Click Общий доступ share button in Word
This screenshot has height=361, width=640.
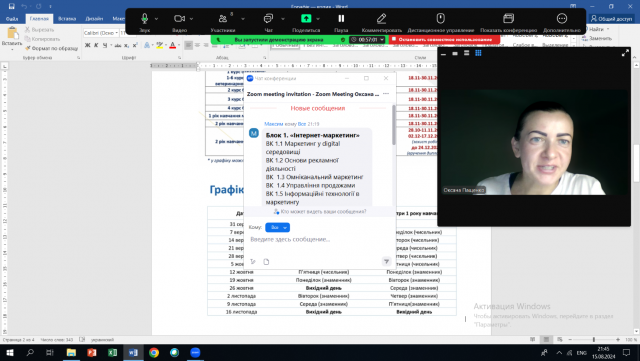pos(611,18)
